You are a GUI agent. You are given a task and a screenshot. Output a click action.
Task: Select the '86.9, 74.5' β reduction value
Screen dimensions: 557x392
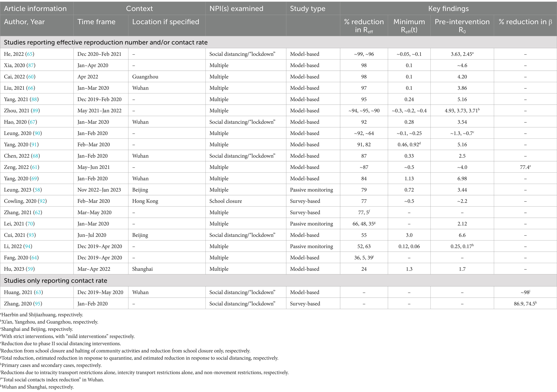(525, 304)
